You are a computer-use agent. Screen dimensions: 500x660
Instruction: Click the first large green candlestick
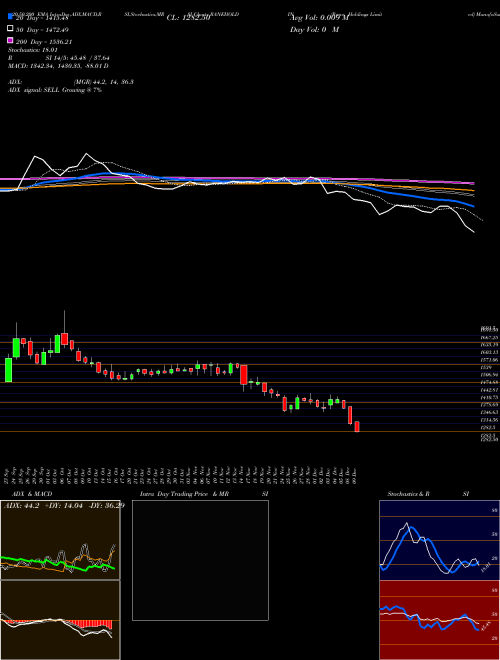pyautogui.click(x=8, y=370)
